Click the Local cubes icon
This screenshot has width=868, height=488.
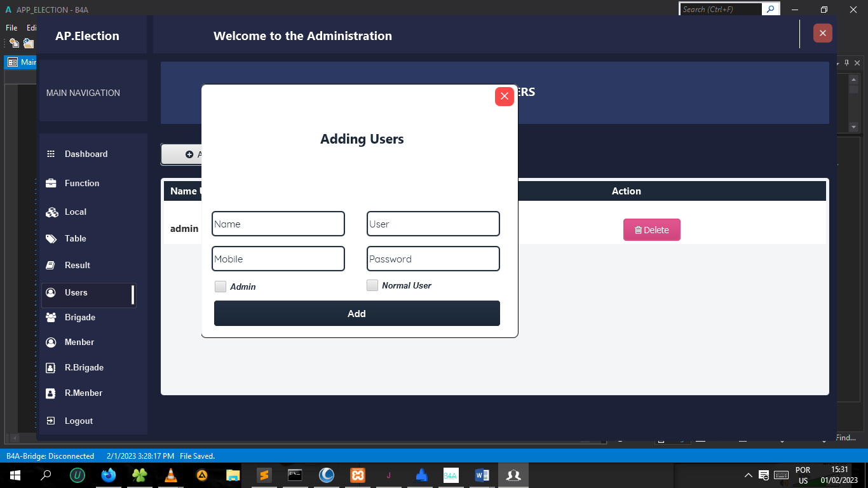(x=52, y=212)
